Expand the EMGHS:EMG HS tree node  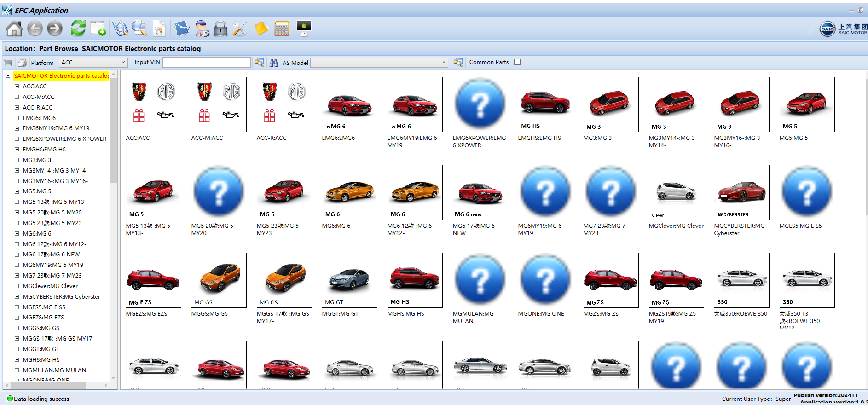coord(17,149)
